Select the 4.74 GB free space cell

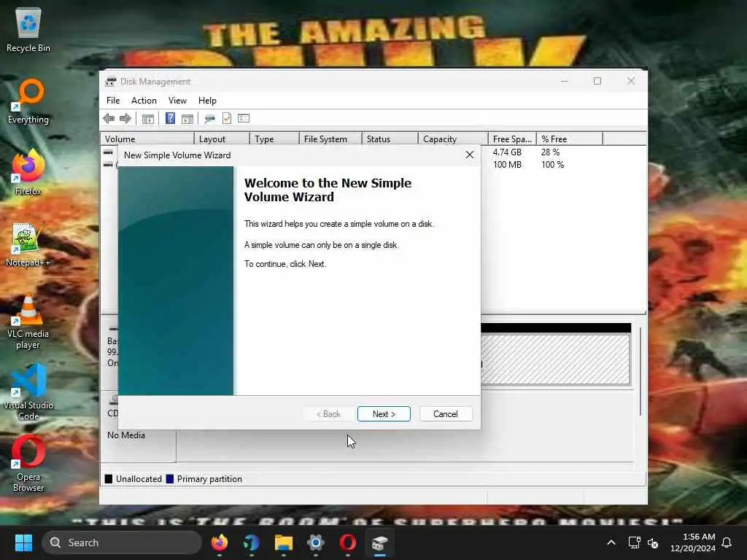coord(507,152)
